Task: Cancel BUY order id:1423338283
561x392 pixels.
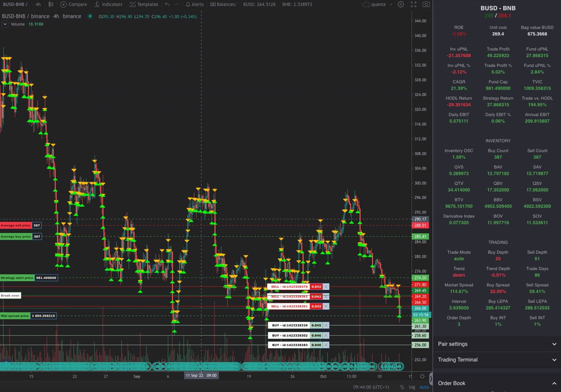Action: coord(326,345)
